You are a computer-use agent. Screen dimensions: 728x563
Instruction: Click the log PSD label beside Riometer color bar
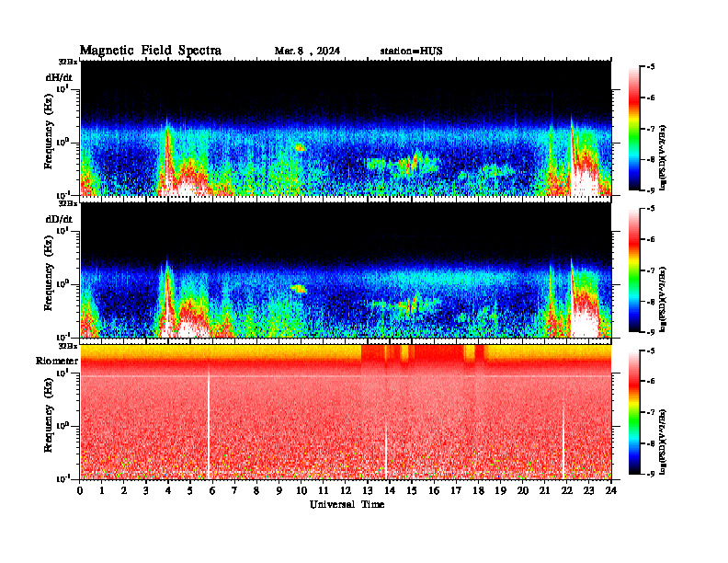click(x=663, y=442)
